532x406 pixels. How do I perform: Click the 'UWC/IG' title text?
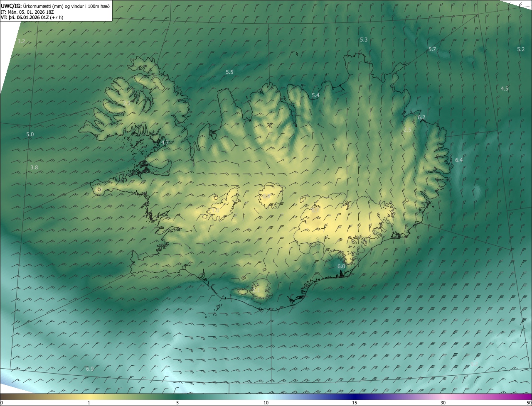click(10, 6)
